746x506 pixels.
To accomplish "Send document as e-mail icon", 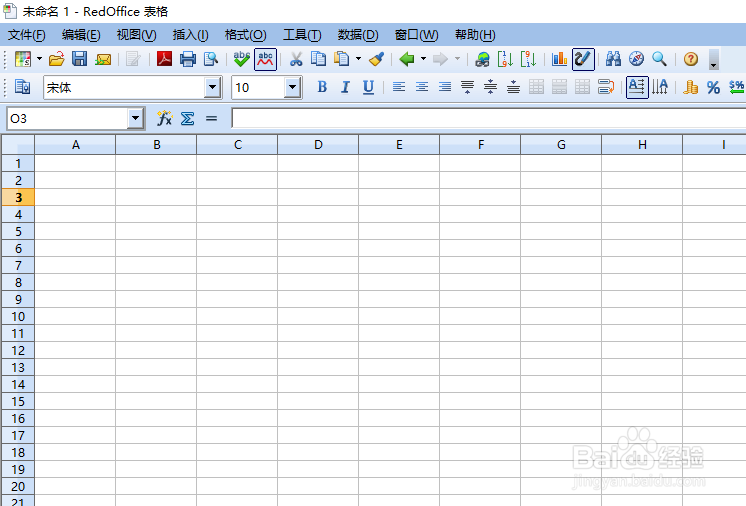I will point(103,59).
